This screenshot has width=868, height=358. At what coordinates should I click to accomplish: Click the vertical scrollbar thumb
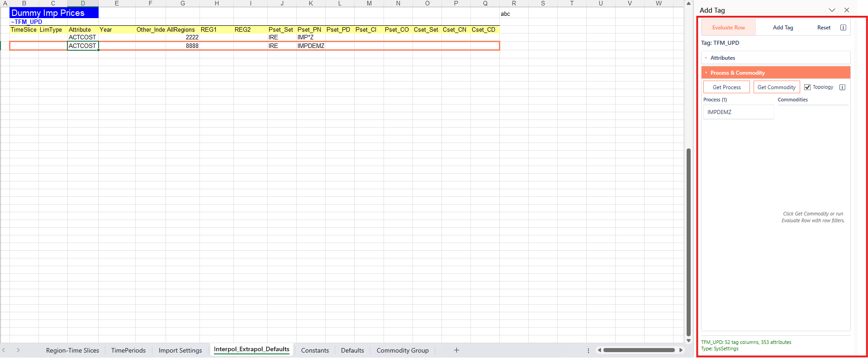(688, 242)
